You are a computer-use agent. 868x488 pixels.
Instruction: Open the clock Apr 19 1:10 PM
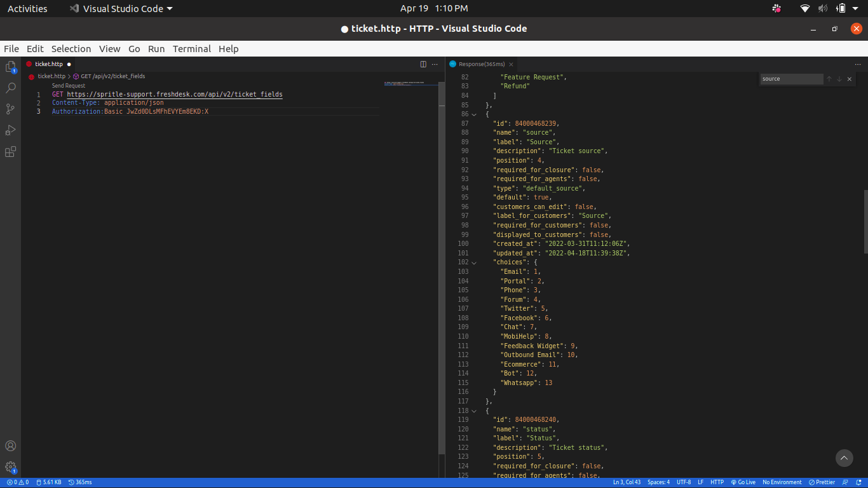click(x=434, y=9)
